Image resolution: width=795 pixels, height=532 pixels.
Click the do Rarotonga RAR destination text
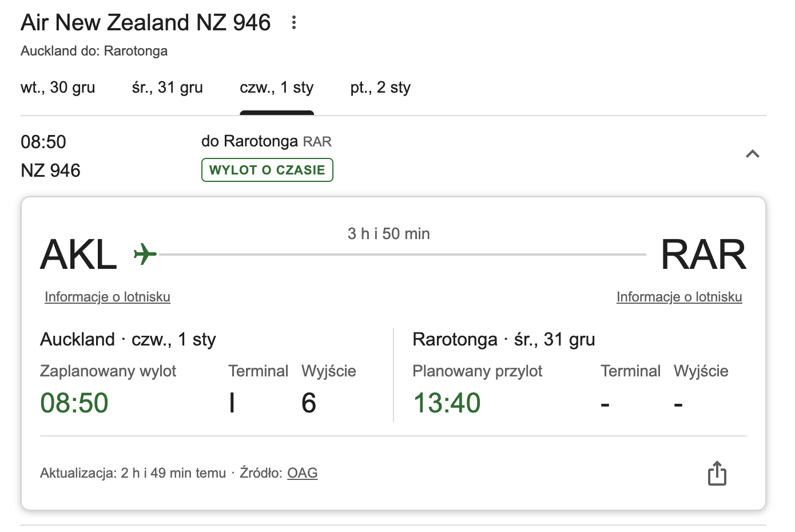[267, 141]
